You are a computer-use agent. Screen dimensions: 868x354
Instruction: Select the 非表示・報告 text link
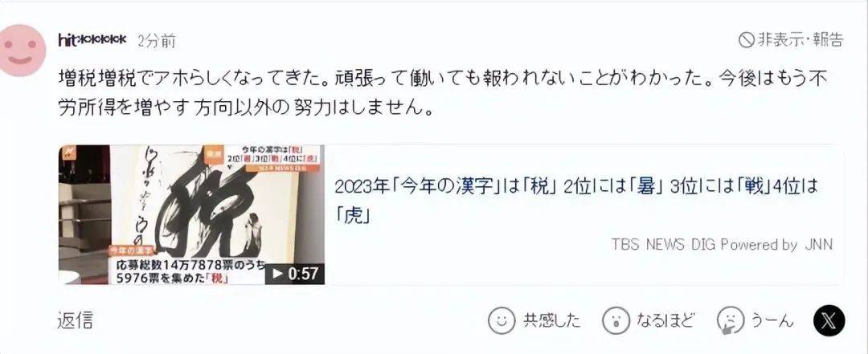[800, 39]
